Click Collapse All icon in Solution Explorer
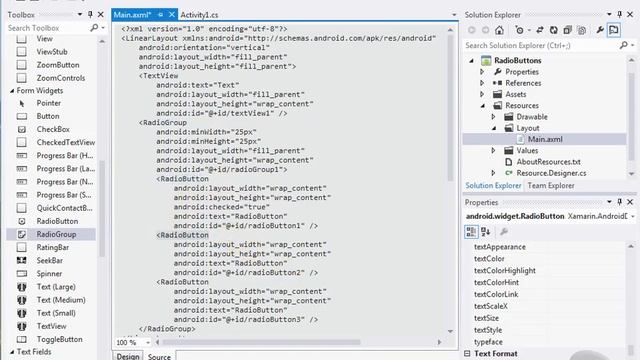640x360 pixels. pyautogui.click(x=567, y=30)
